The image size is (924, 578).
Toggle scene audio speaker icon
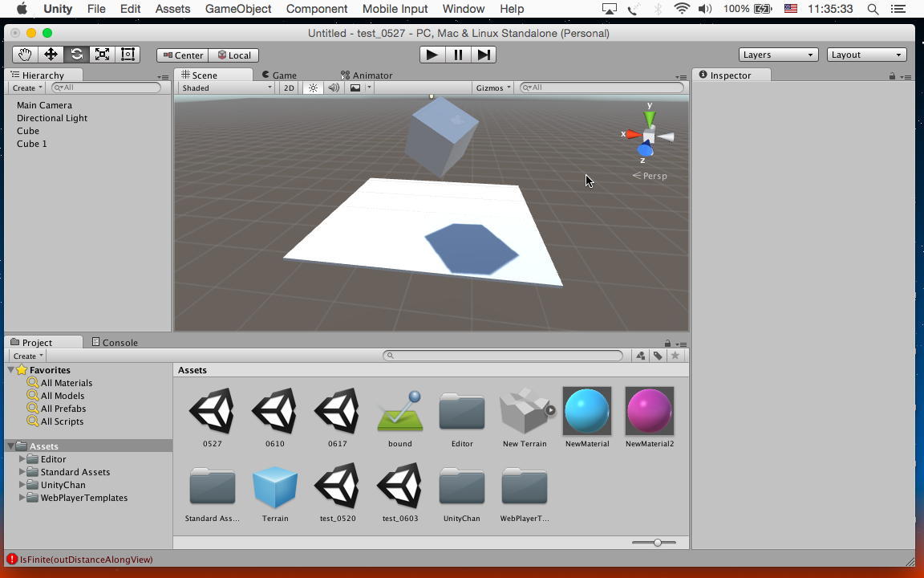(x=334, y=88)
